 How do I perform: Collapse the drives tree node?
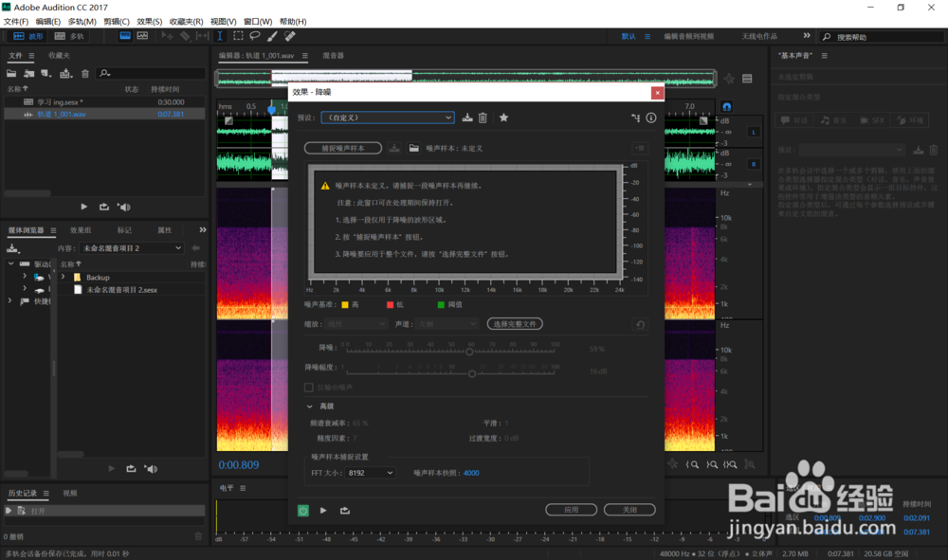10,264
